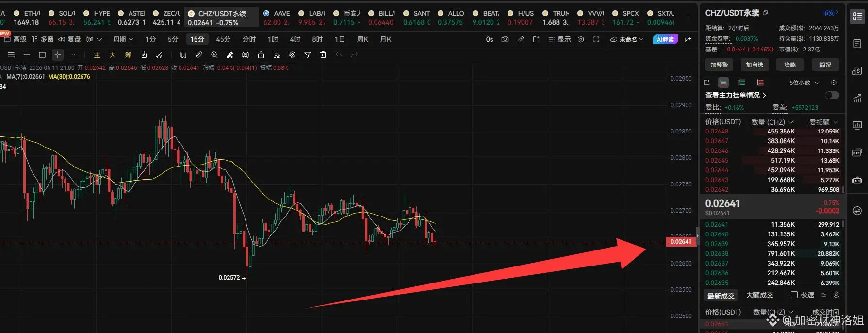Select the crosshair cursor tool
The height and width of the screenshot is (333, 868).
pyautogui.click(x=58, y=55)
